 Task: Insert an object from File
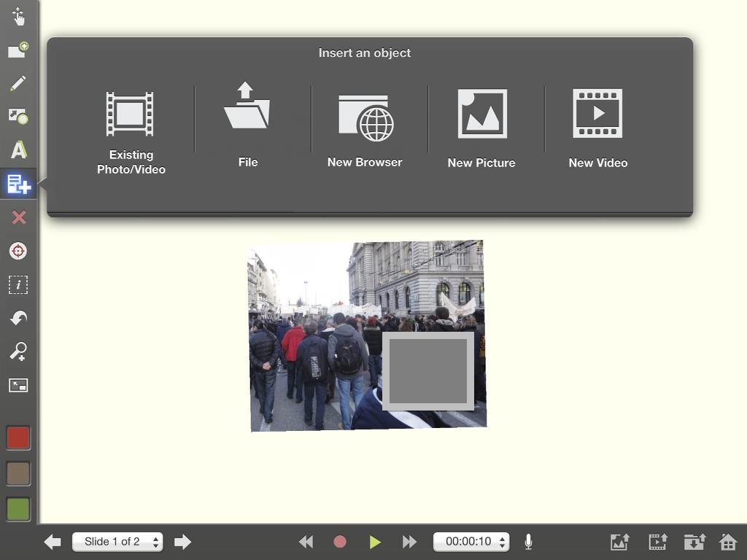click(x=247, y=124)
